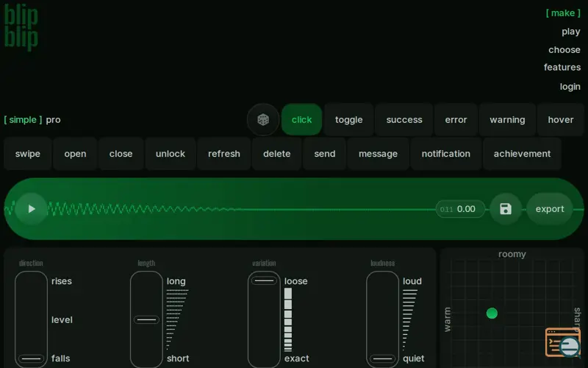Choose the refresh sound preset
Image resolution: width=588 pixels, height=368 pixels.
(x=224, y=154)
